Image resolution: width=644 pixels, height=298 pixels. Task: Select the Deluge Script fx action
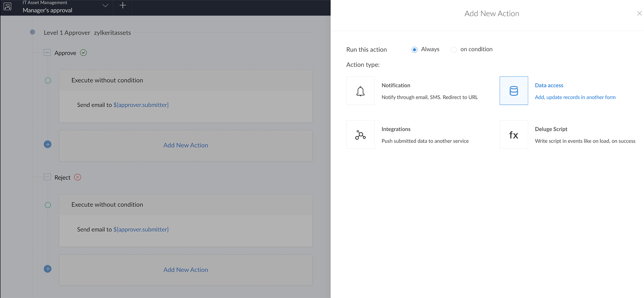point(513,134)
